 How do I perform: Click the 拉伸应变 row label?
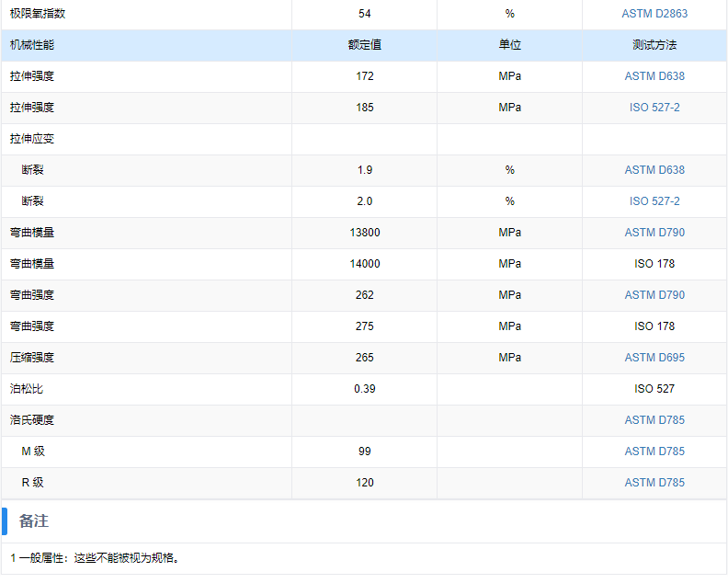(32, 139)
